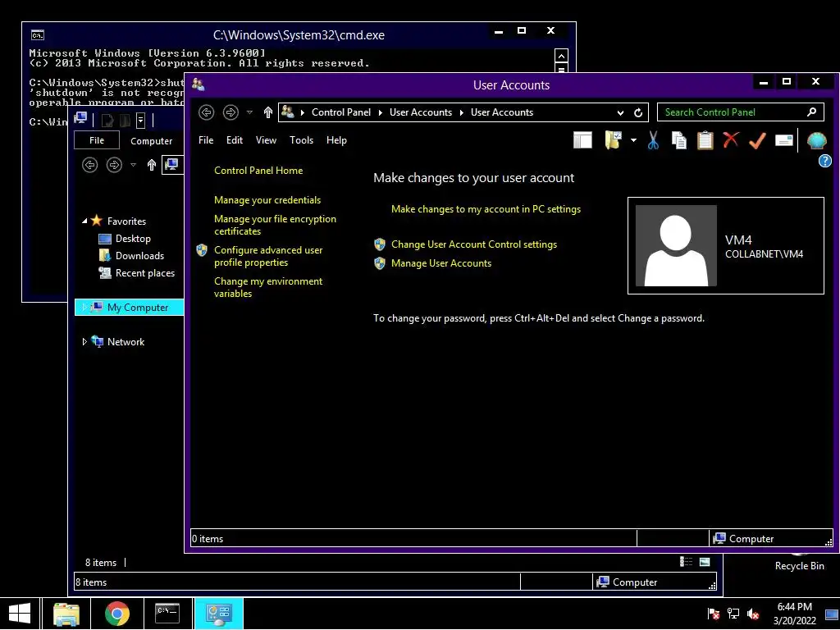This screenshot has height=630, width=840.
Task: Open the Edit menu
Action: coord(235,139)
